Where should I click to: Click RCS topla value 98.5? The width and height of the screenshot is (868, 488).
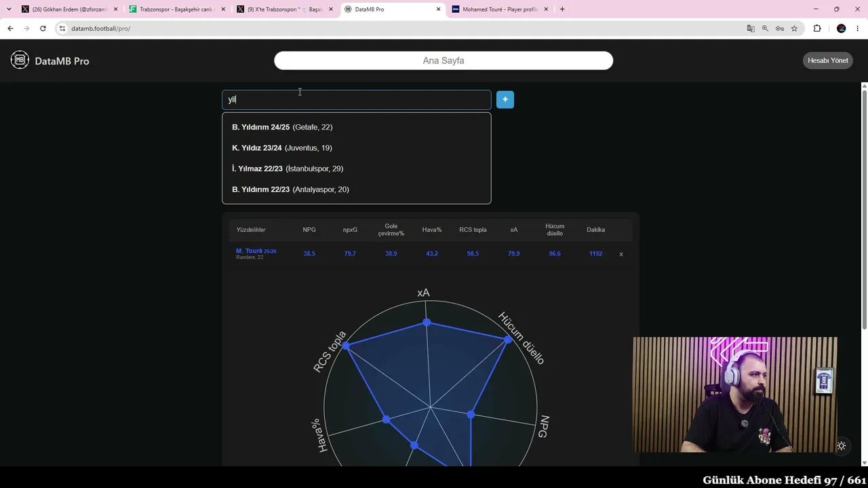pos(473,253)
